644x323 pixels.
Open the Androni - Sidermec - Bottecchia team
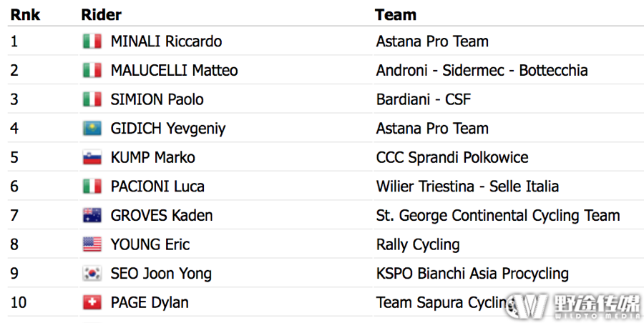click(482, 70)
